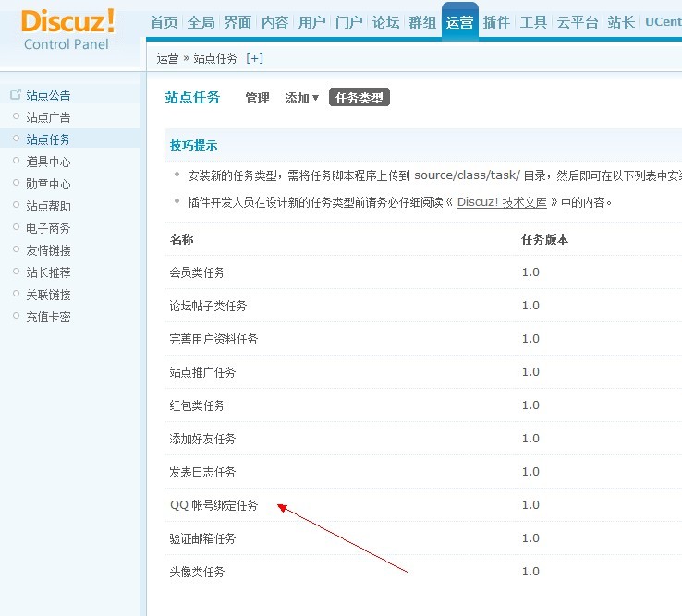Open the 云平台 top menu
The width and height of the screenshot is (682, 616).
pos(578,22)
